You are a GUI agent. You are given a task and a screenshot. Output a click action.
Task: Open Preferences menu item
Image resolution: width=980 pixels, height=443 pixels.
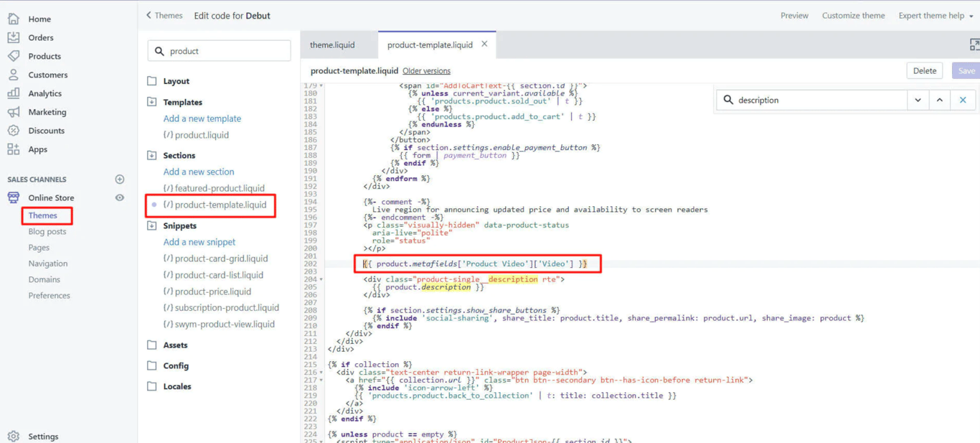(50, 295)
